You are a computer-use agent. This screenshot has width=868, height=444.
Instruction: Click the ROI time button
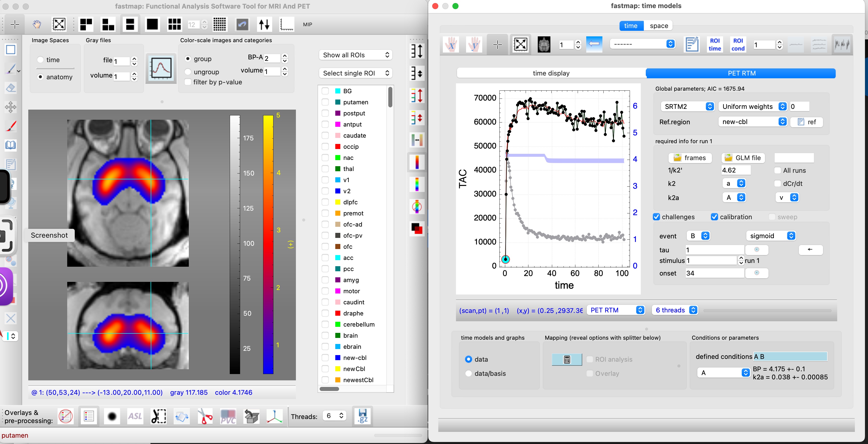tap(714, 44)
